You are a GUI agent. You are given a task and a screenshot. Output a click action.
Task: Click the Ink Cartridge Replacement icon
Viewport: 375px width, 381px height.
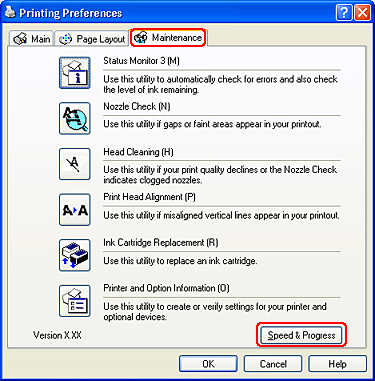75,255
